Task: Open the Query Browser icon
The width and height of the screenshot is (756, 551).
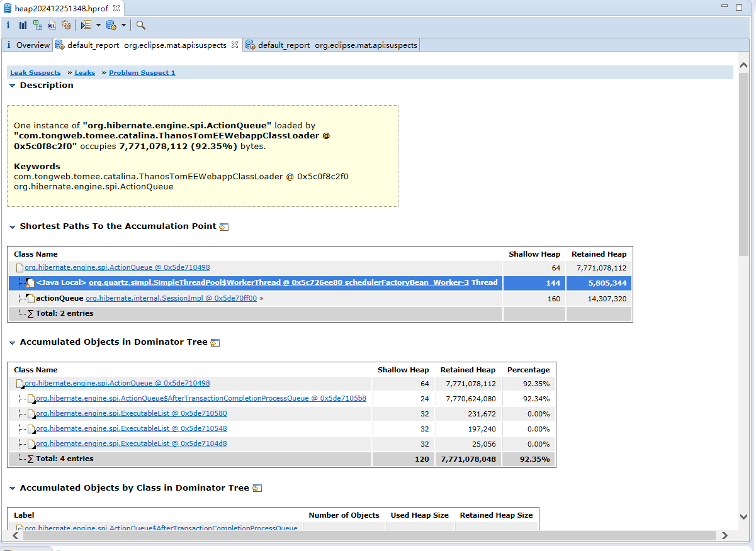Action: tap(111, 25)
